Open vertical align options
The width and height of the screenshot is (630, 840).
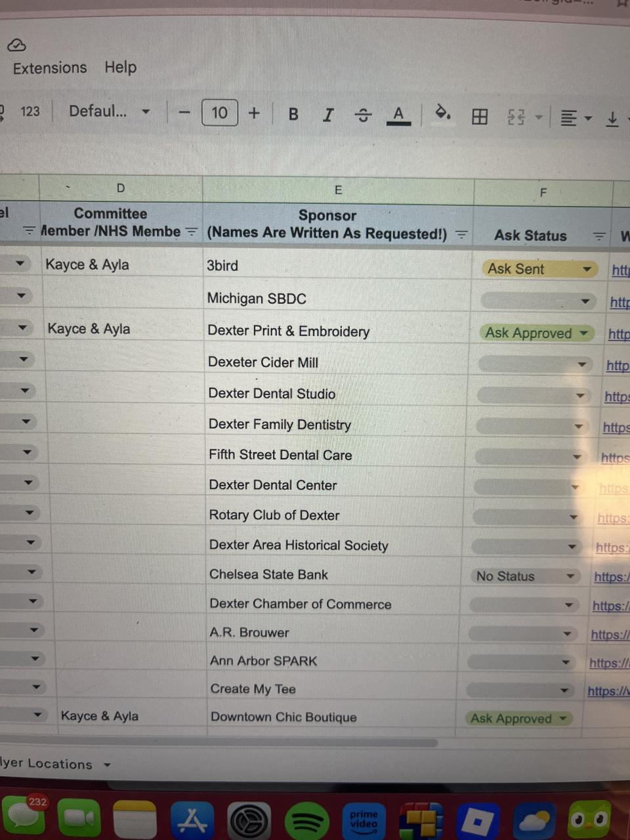(612, 119)
